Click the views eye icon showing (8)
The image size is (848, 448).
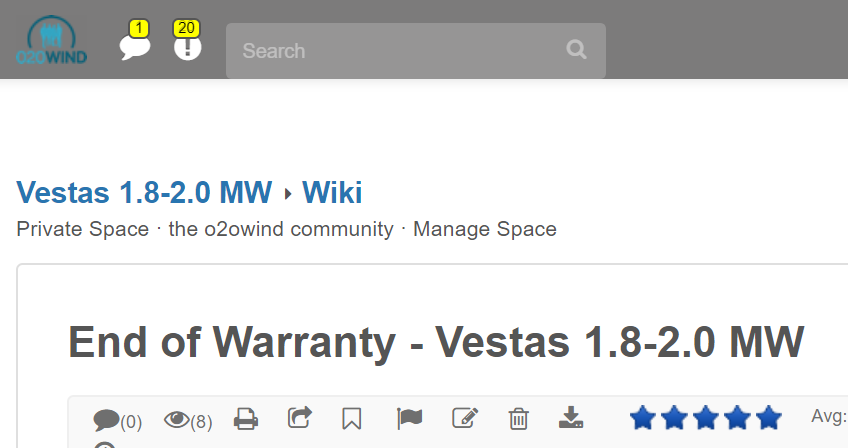click(188, 420)
